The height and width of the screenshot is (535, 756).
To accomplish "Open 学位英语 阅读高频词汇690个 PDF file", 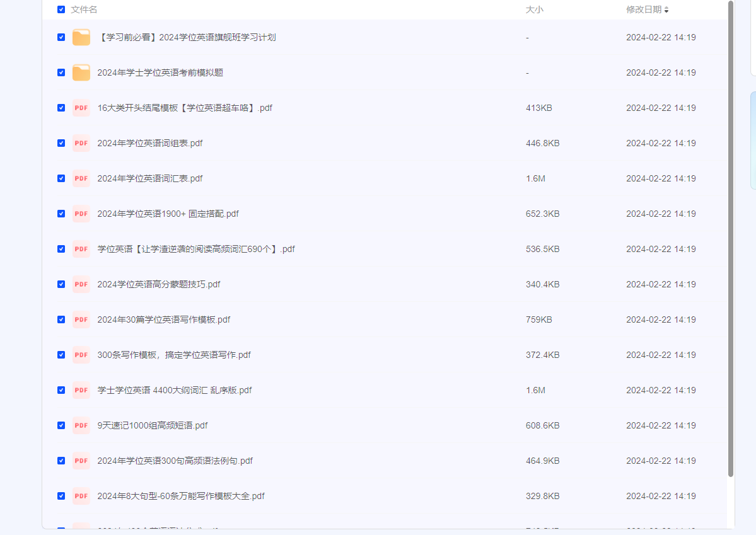I will pos(195,249).
